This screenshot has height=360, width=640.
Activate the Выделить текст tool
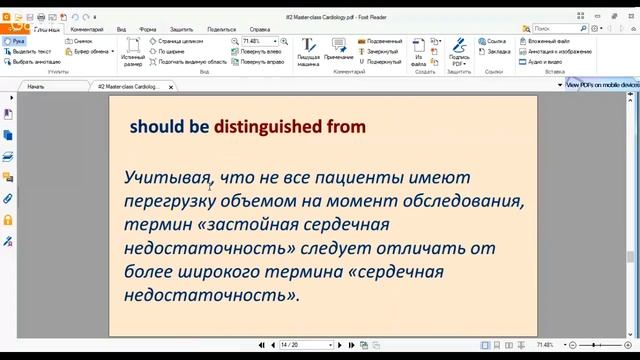click(x=28, y=51)
